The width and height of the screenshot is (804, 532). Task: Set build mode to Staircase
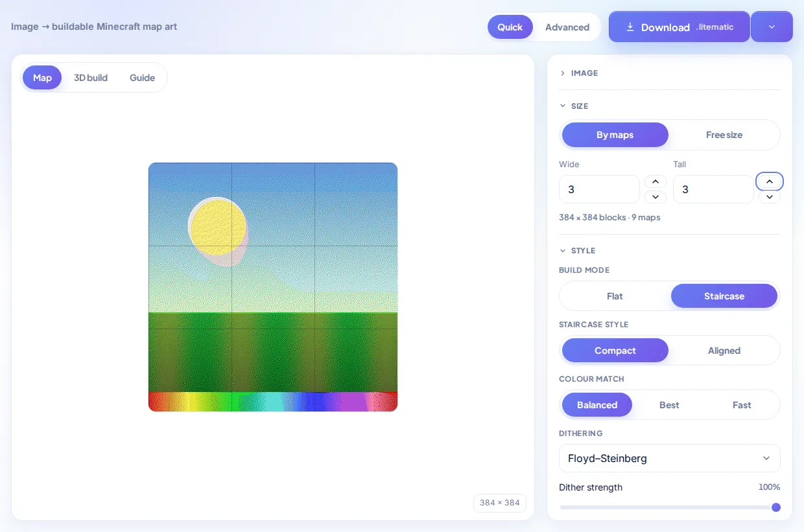pyautogui.click(x=724, y=296)
